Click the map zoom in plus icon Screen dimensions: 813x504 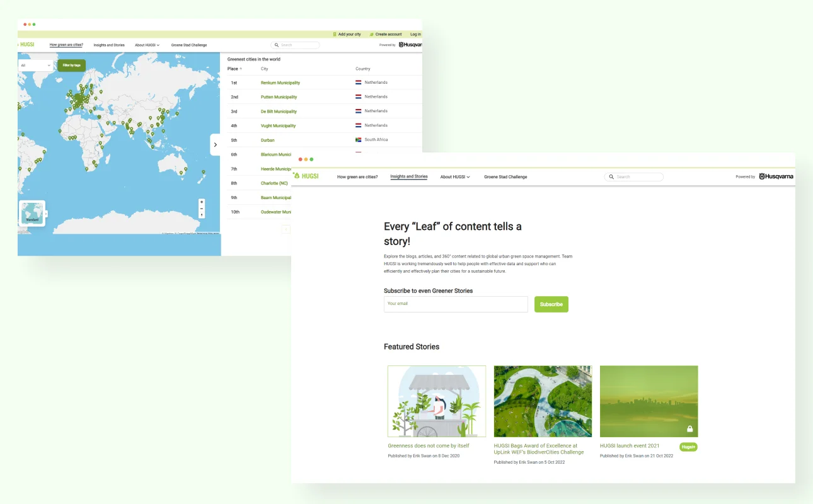pos(202,202)
